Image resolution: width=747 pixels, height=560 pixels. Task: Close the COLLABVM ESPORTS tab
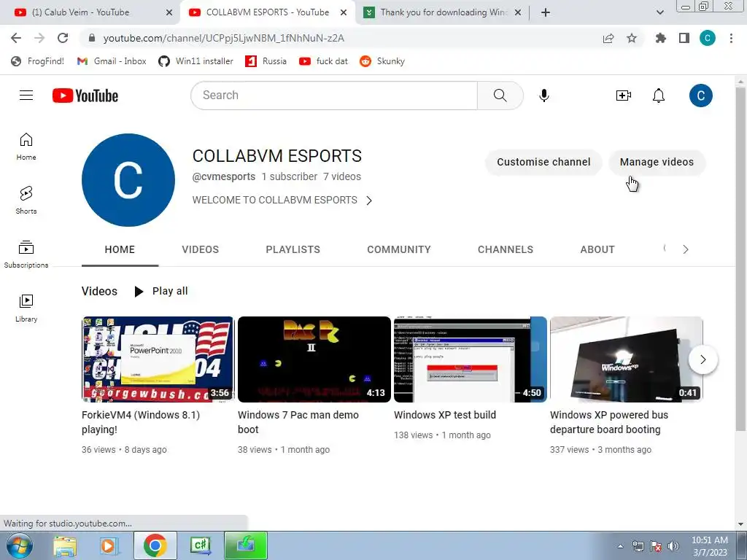pyautogui.click(x=344, y=12)
